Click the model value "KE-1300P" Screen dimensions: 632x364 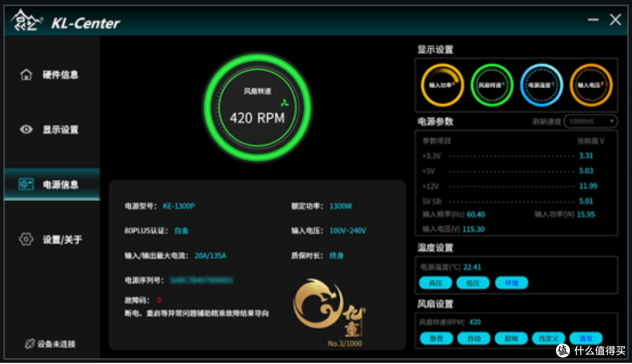click(x=178, y=206)
